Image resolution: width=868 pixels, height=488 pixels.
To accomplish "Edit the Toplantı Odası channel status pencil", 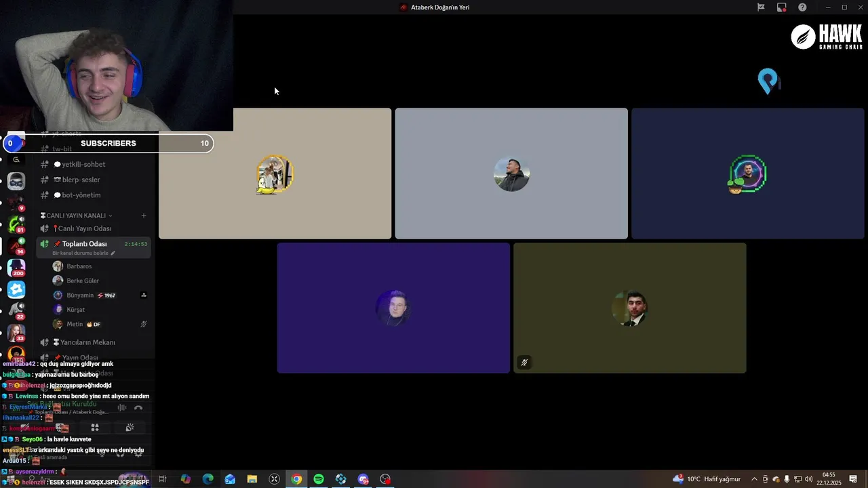I will 113,253.
